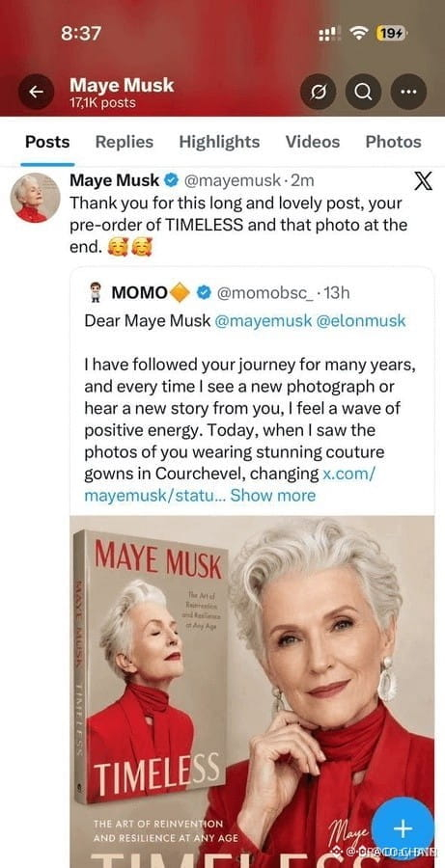Switch to the Replies tab

[x=125, y=142]
